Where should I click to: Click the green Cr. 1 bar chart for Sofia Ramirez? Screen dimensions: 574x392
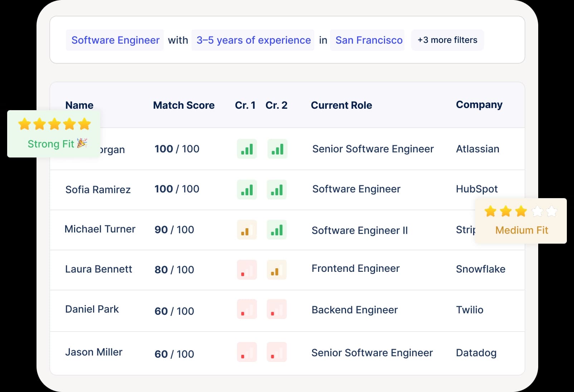pos(247,190)
